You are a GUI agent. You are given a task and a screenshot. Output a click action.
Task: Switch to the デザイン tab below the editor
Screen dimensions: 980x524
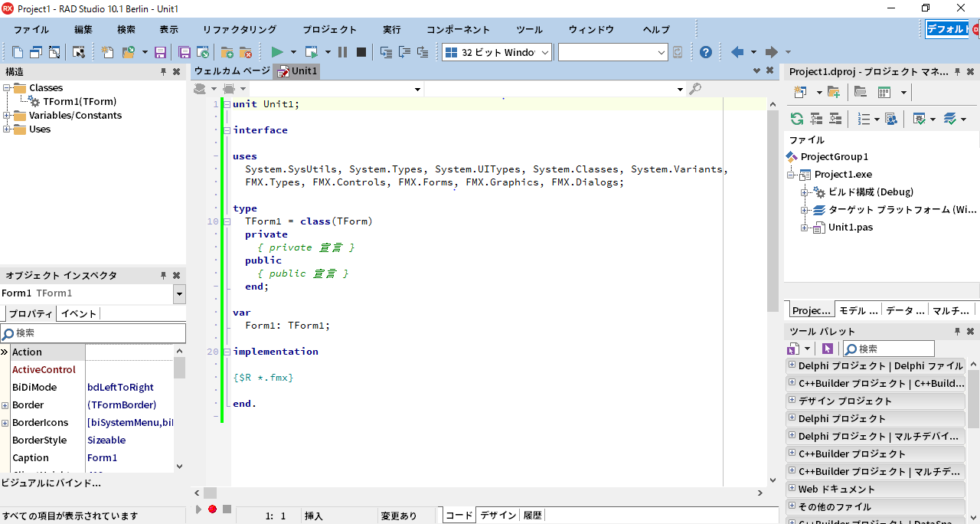tap(498, 515)
